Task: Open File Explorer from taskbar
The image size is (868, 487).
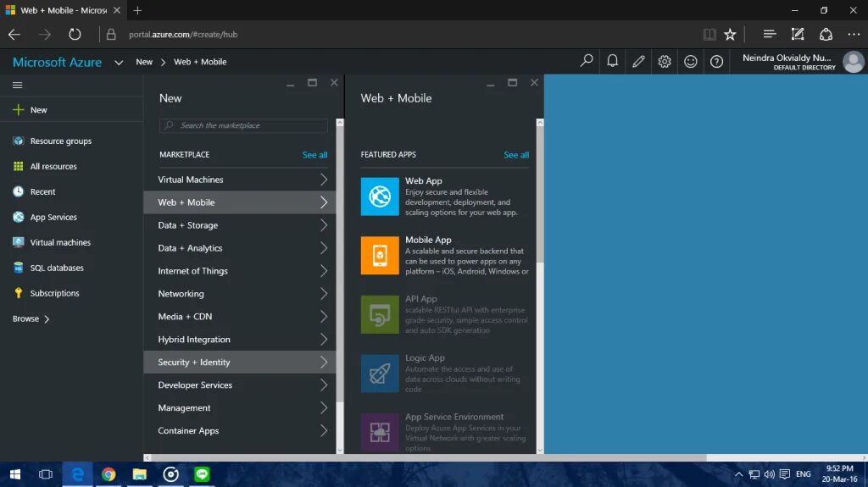Action: (140, 474)
